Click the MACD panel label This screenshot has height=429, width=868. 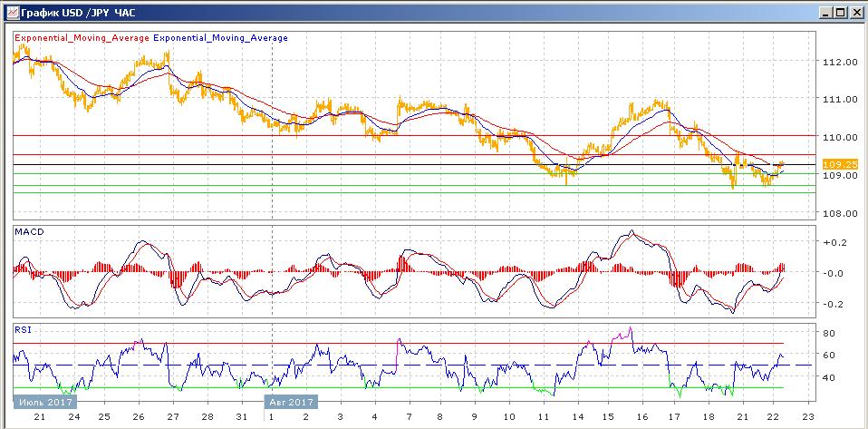(29, 232)
